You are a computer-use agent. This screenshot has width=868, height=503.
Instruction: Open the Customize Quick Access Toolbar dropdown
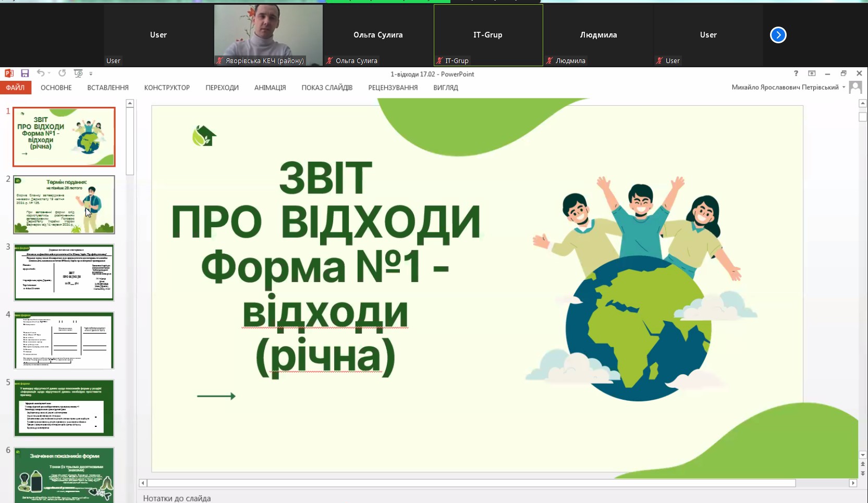(91, 74)
